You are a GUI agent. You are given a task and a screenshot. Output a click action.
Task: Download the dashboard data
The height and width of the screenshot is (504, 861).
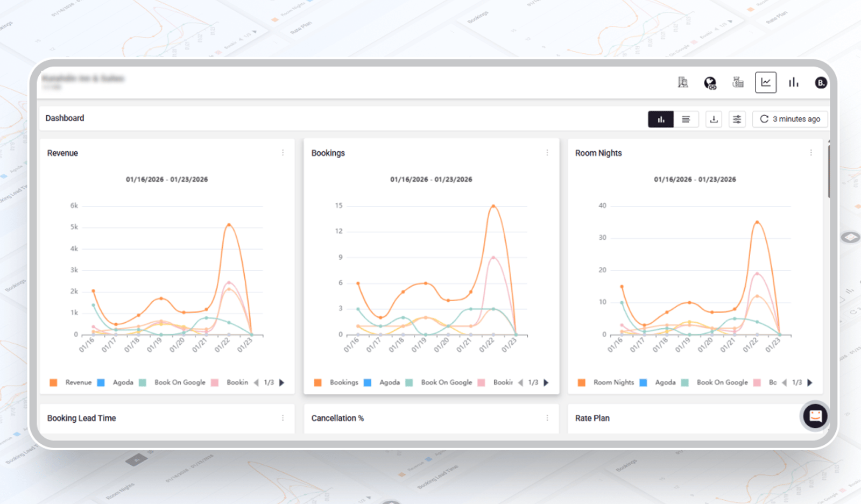pyautogui.click(x=714, y=119)
